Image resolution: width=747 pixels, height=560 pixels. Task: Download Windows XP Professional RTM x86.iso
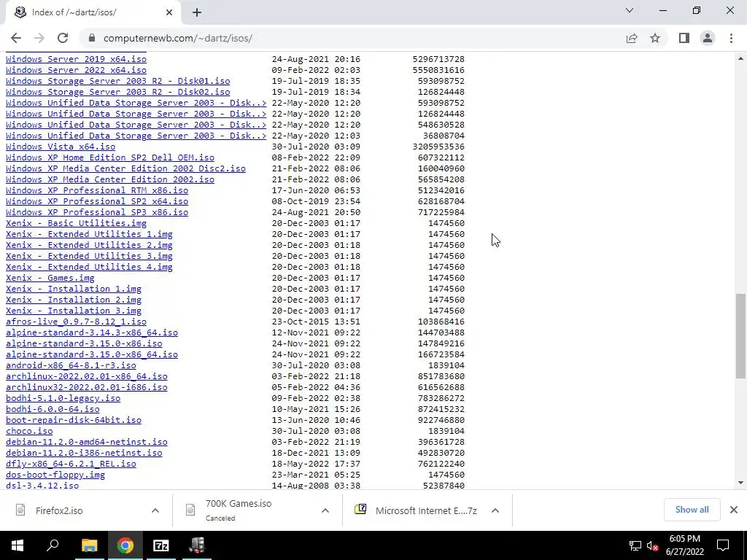97,190
